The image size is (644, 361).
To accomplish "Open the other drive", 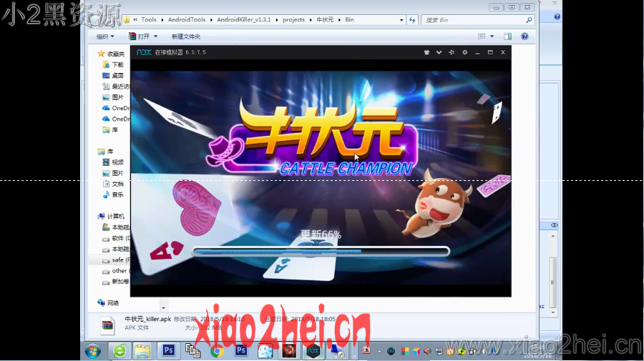I will 116,271.
